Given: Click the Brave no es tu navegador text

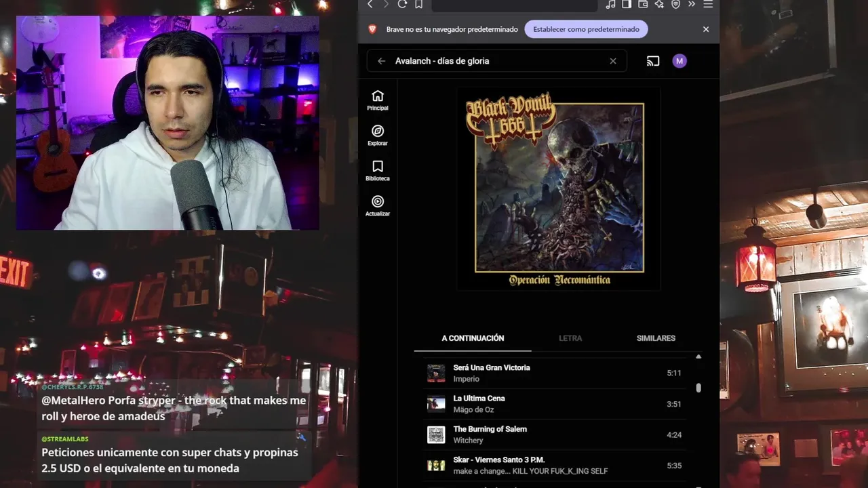Looking at the screenshot, I should [x=452, y=29].
